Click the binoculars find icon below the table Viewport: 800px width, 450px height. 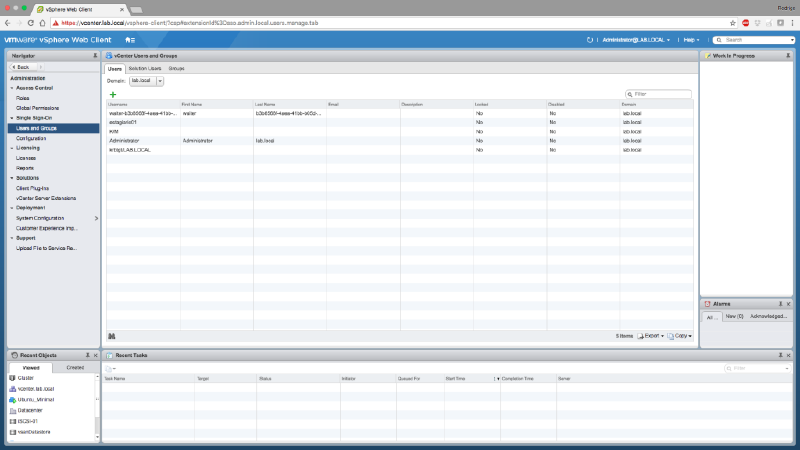[x=112, y=336]
